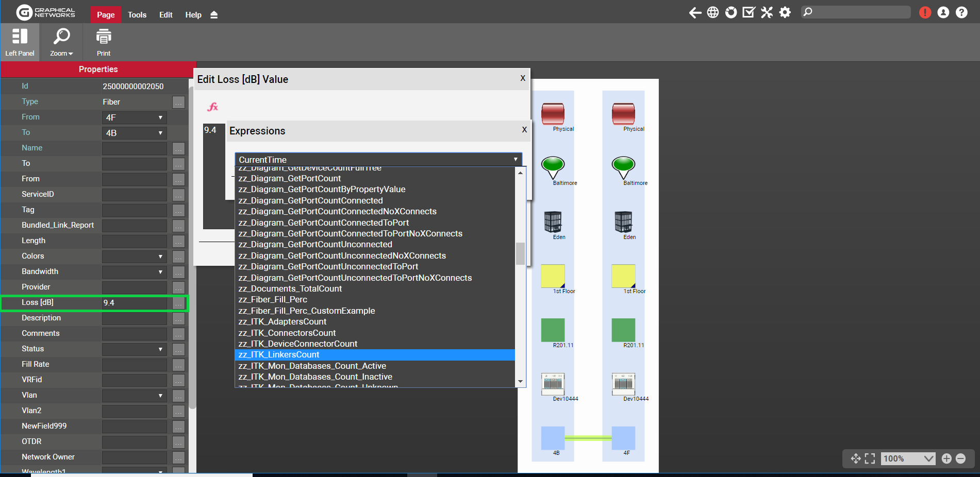Open the Tools menu
This screenshot has height=477, width=980.
pyautogui.click(x=137, y=15)
